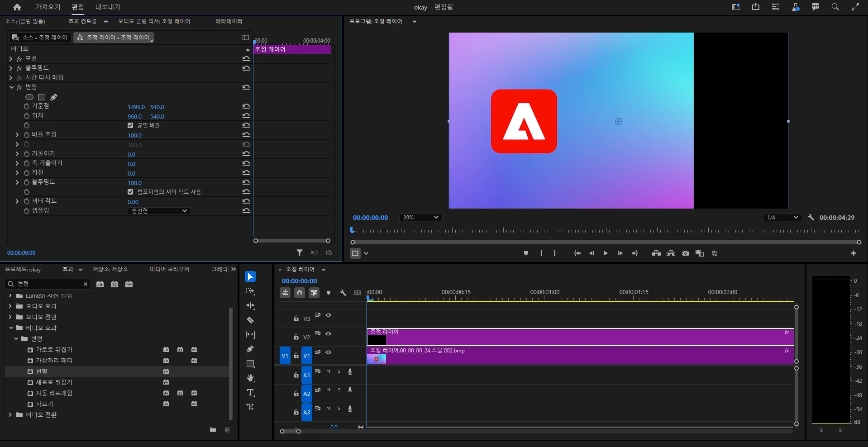Viewport: 868px width, 447px height.
Task: Reset the 모션 effect
Action: [x=246, y=59]
